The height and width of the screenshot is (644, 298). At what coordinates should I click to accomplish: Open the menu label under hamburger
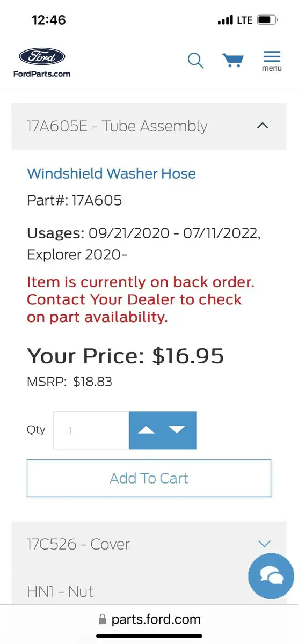click(x=272, y=69)
